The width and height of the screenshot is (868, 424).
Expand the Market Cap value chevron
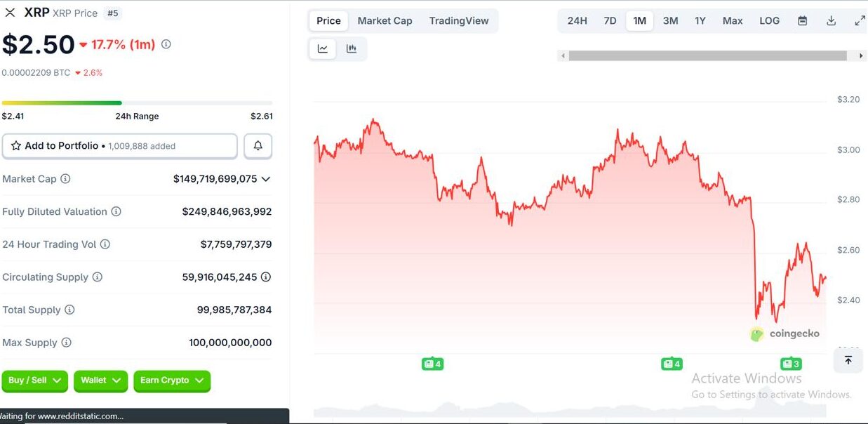pyautogui.click(x=266, y=179)
